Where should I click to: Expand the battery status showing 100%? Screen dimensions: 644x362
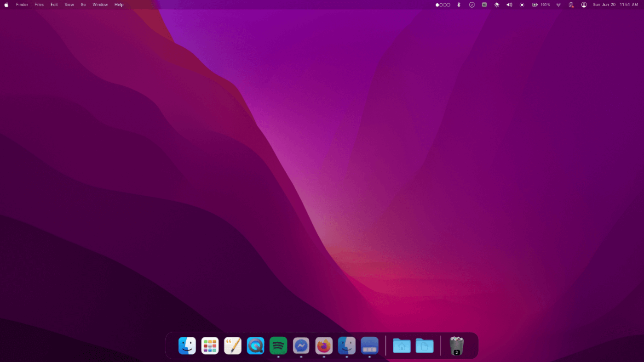tap(541, 5)
